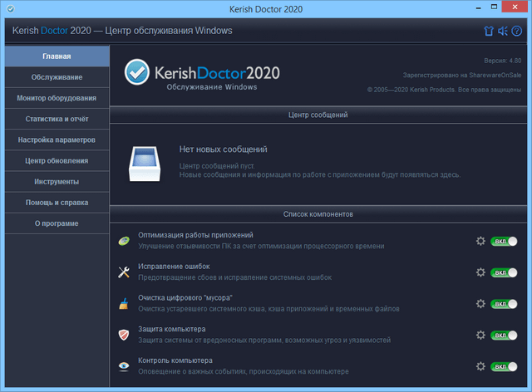This screenshot has height=392, width=532.
Task: Open settings gear for Исправление ошибок
Action: point(480,272)
